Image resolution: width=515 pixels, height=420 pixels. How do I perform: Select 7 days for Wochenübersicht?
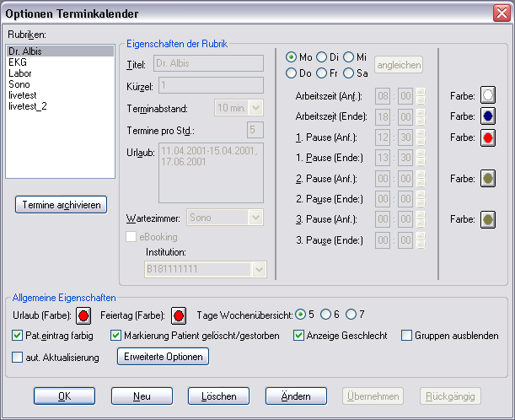[351, 315]
